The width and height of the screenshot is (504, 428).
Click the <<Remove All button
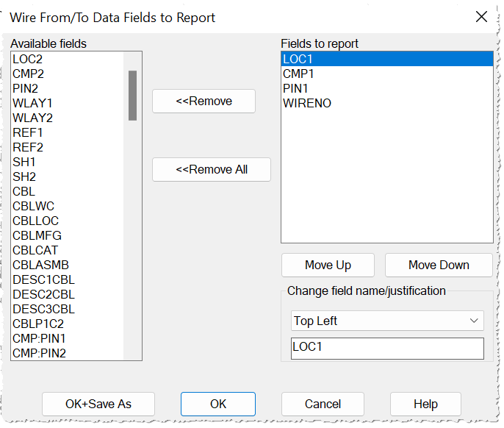(x=212, y=169)
